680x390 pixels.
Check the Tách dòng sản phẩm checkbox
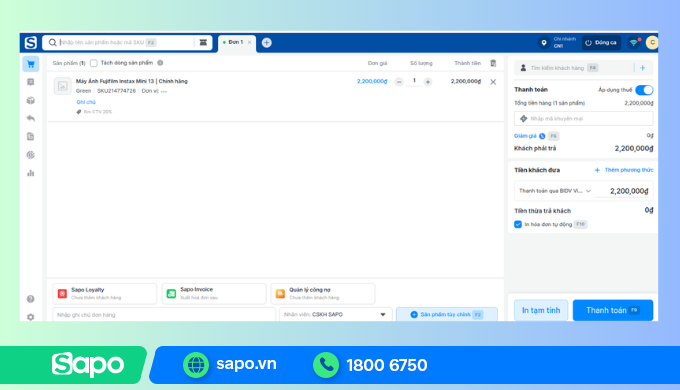tap(94, 63)
